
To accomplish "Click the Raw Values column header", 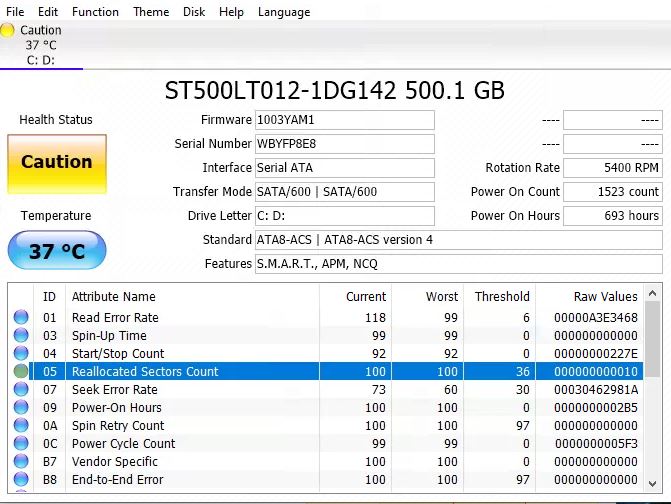I will pyautogui.click(x=605, y=297).
